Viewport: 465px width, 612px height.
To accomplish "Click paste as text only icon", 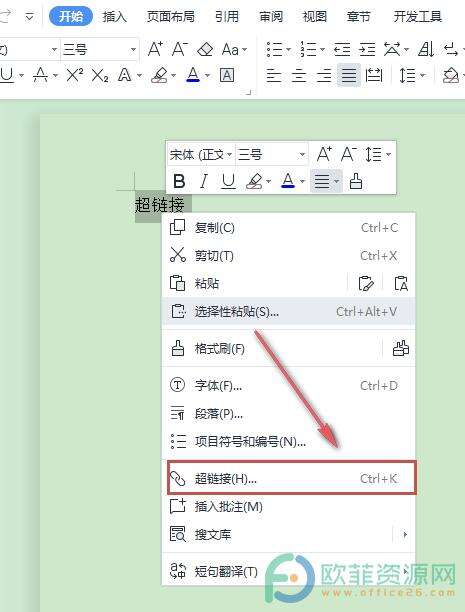I will click(401, 283).
